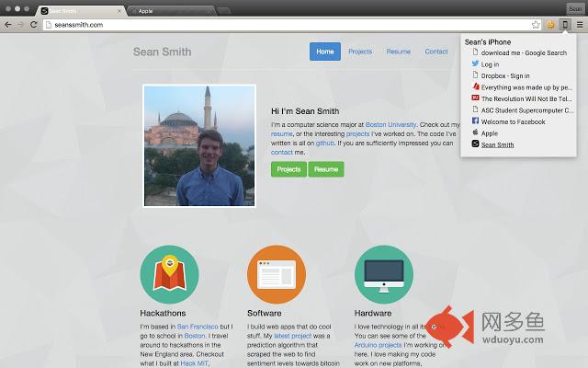Open the inline projects link in intro

(357, 133)
